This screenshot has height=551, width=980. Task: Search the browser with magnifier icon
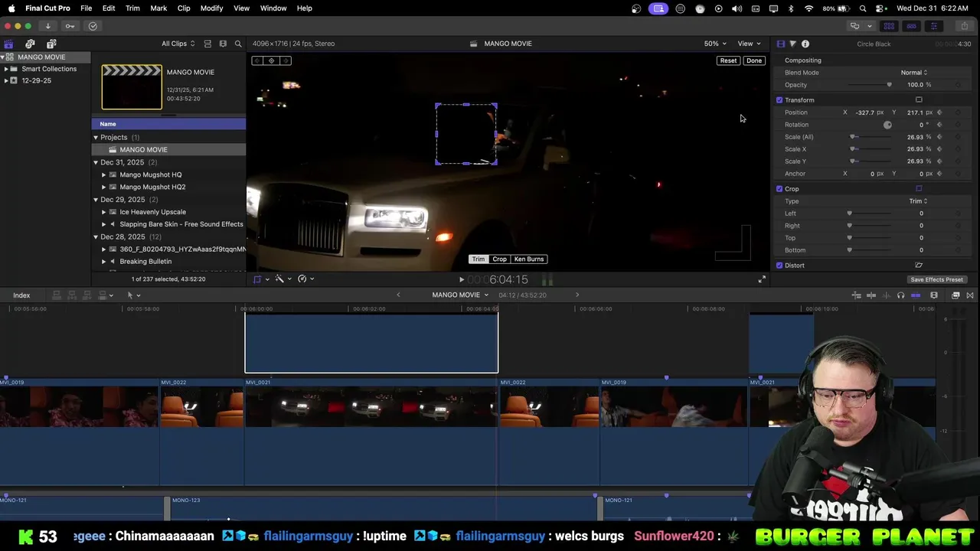[238, 44]
